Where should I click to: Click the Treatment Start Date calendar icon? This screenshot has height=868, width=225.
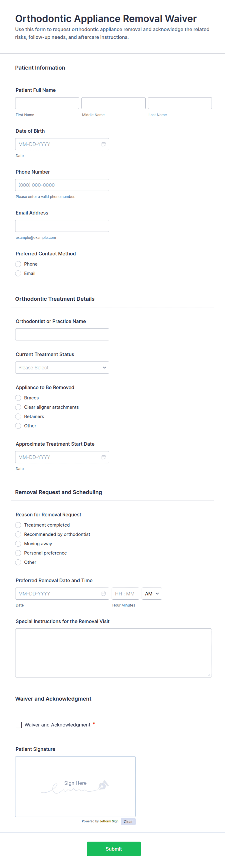pyautogui.click(x=104, y=457)
